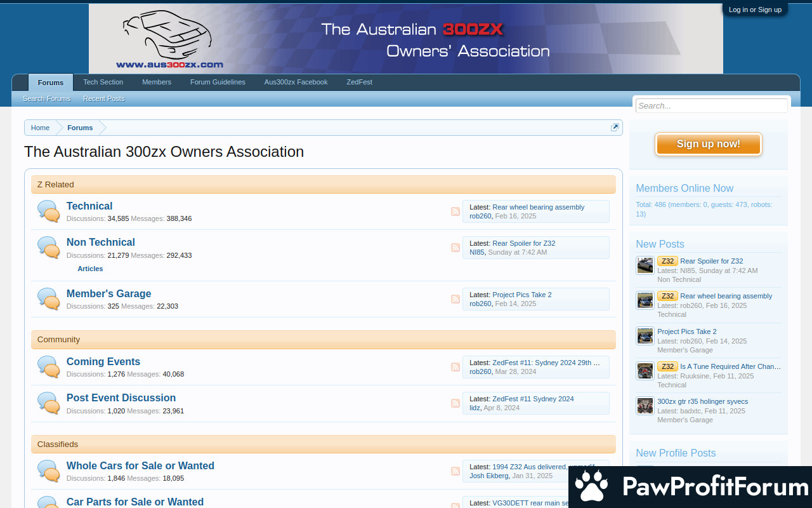Open New Posts sidebar heading

pos(660,244)
